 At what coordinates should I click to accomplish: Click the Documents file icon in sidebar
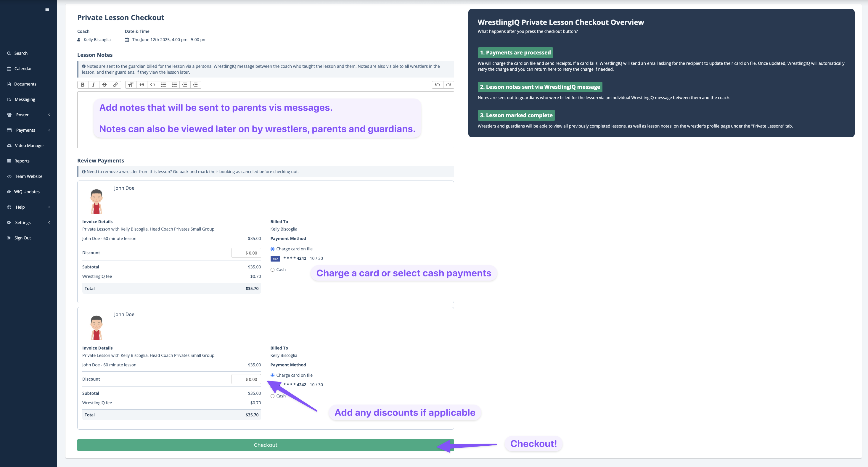coord(9,84)
